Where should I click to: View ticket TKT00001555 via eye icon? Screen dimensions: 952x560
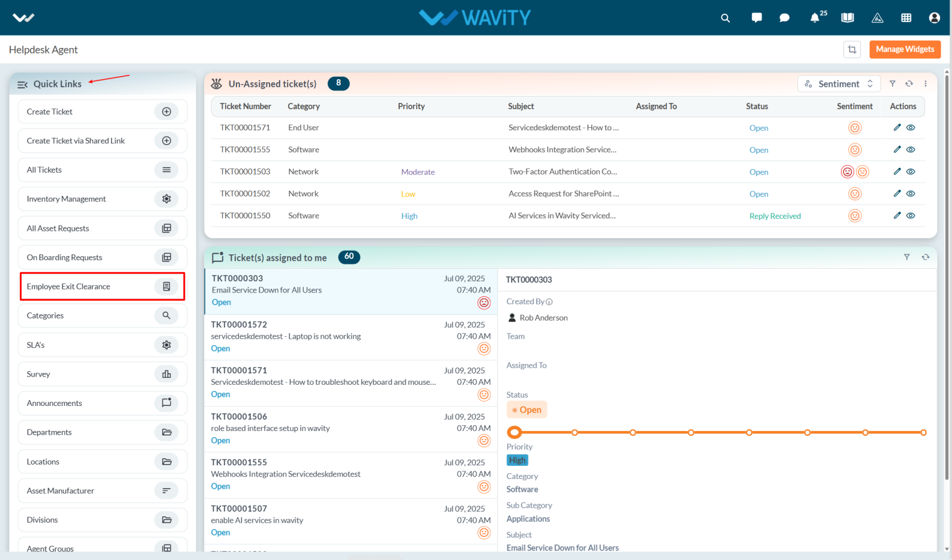pyautogui.click(x=911, y=150)
